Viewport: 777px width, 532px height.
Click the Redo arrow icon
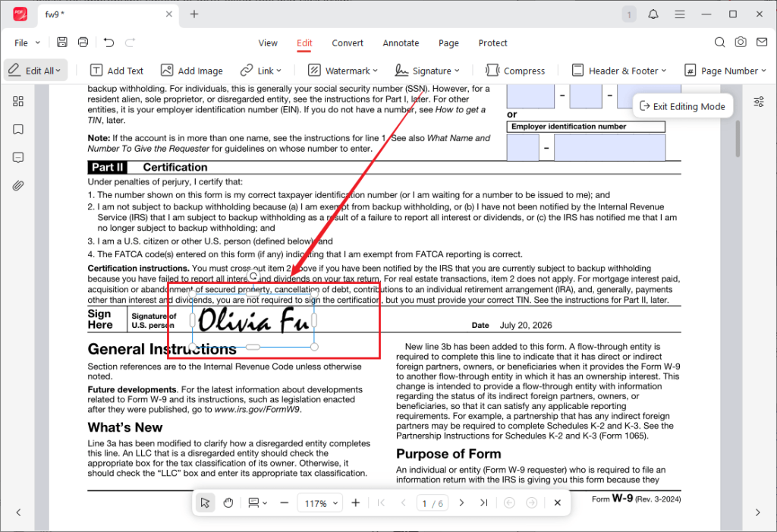(x=130, y=42)
